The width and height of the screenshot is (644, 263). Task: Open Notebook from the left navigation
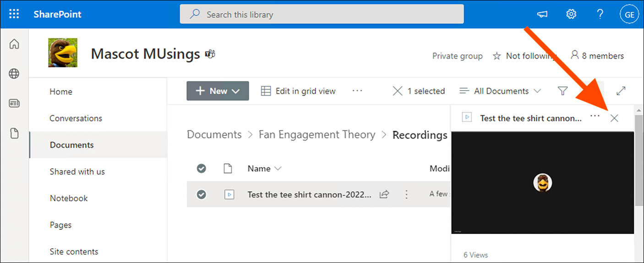click(x=69, y=198)
